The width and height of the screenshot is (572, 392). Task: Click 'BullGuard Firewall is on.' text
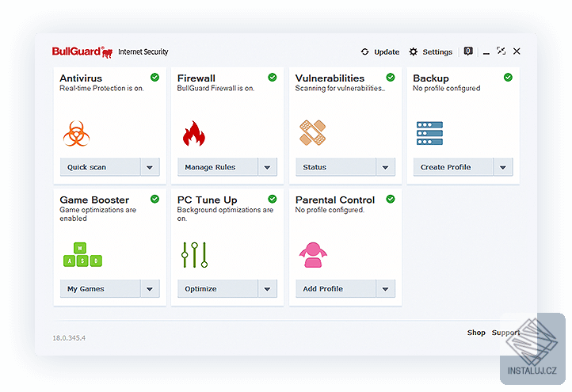click(x=215, y=88)
